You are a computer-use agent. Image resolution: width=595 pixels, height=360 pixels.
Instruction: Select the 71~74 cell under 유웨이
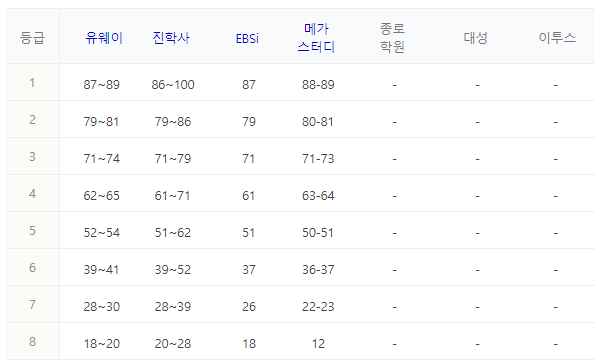(102, 159)
